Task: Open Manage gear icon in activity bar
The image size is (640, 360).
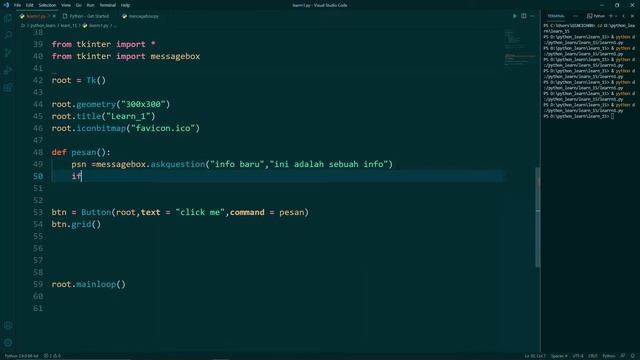Action: pos(8,343)
